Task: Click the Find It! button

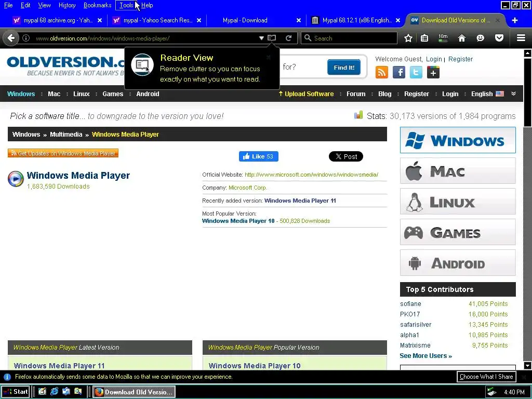Action: point(344,67)
